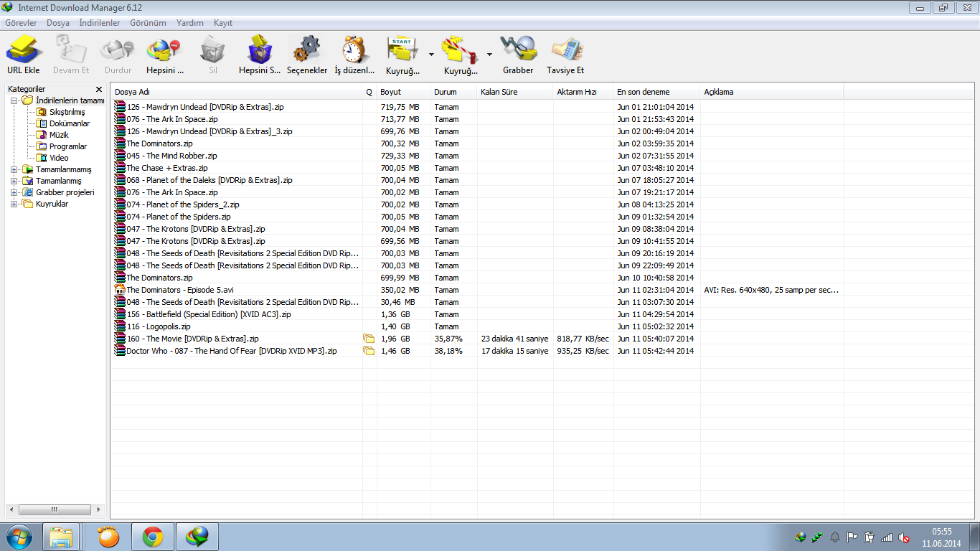This screenshot has width=980, height=551.
Task: Click the tray network signal icon
Action: click(x=887, y=537)
